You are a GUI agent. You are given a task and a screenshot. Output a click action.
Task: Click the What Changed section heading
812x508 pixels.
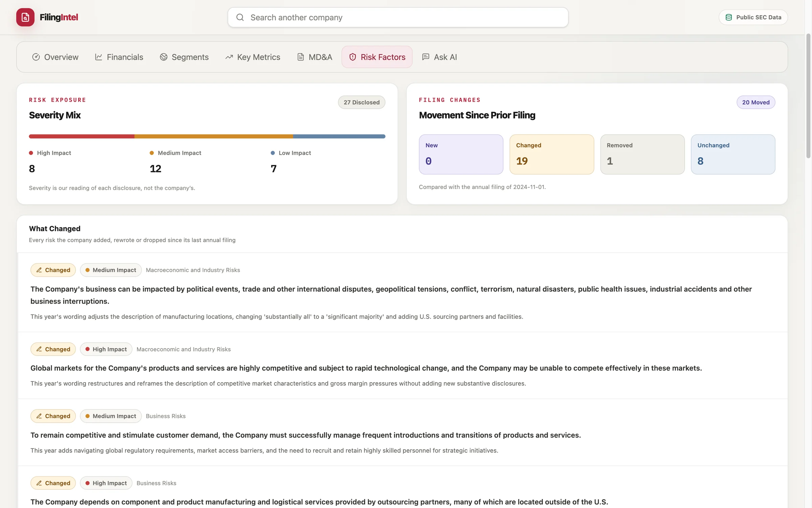pos(55,229)
